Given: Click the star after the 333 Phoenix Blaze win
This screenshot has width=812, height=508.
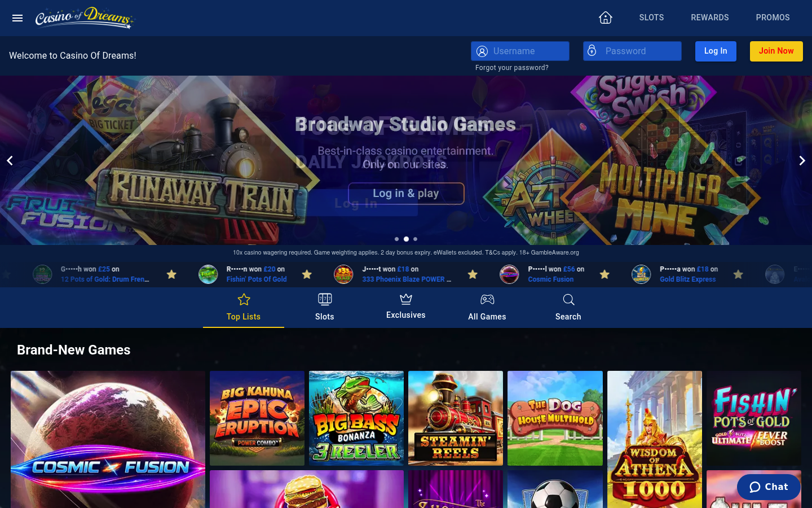Looking at the screenshot, I should [x=473, y=274].
